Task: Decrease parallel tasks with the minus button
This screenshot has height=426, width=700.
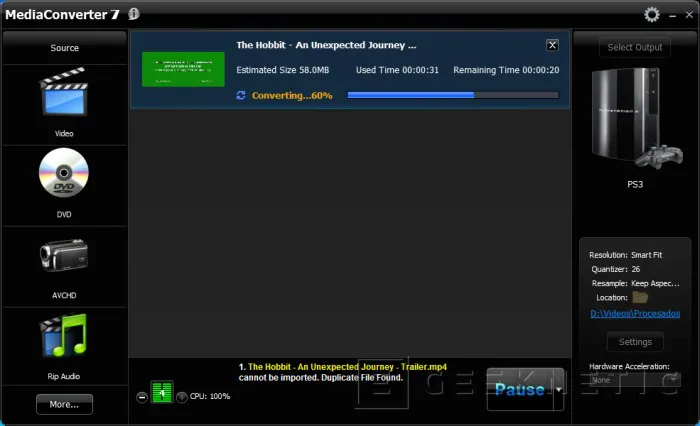Action: [x=142, y=397]
